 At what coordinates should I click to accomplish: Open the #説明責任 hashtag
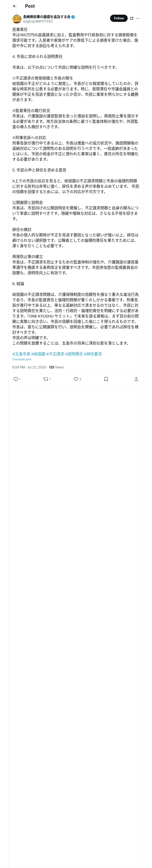pos(74,354)
